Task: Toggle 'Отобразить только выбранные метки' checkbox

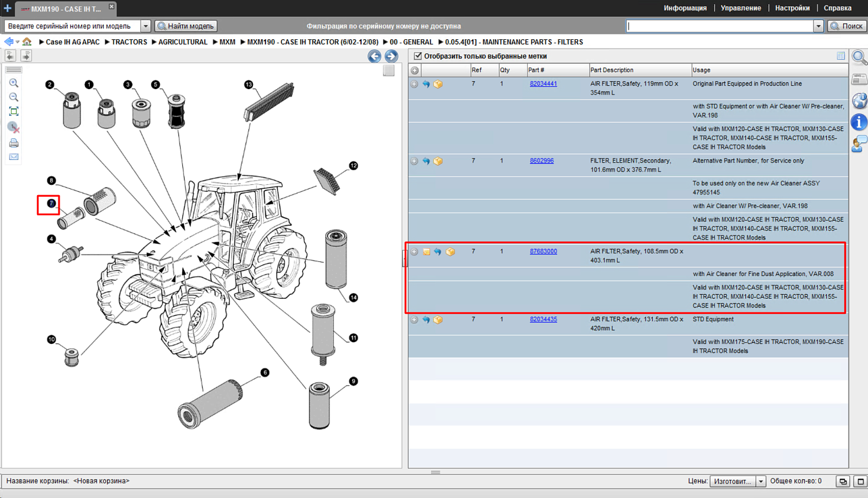Action: click(418, 56)
